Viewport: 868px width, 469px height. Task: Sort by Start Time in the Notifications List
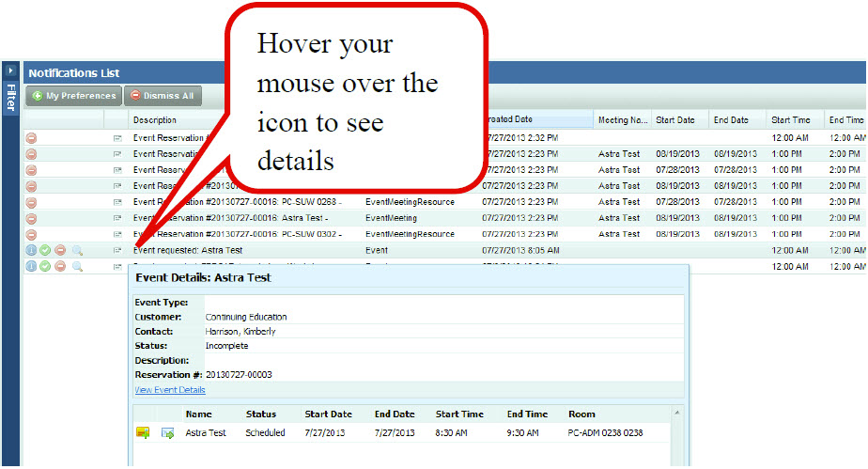click(x=791, y=119)
